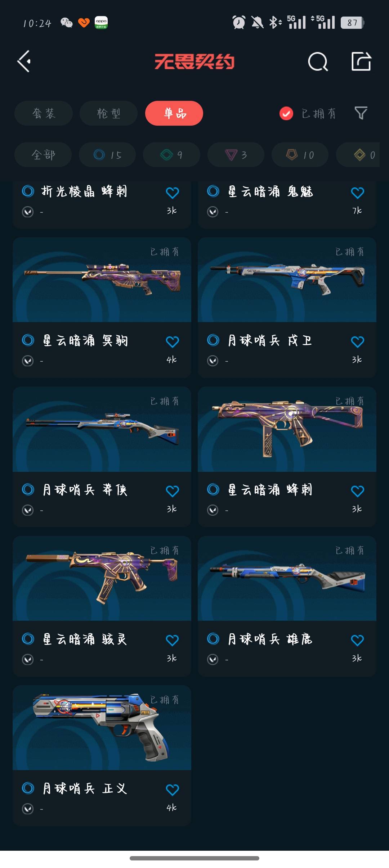This screenshot has width=389, height=868.
Task: Expand VP price chevron under 星云暗涌 蜂刺
Action: click(213, 510)
